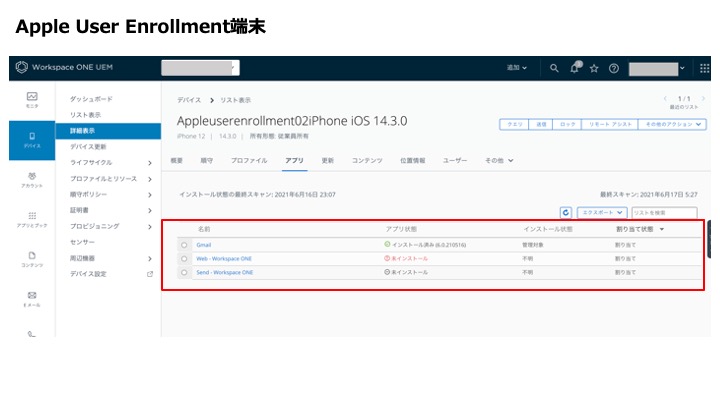Screen dimensions: 720x405
Task: Click リスト表示 breadcrumb link
Action: (236, 100)
